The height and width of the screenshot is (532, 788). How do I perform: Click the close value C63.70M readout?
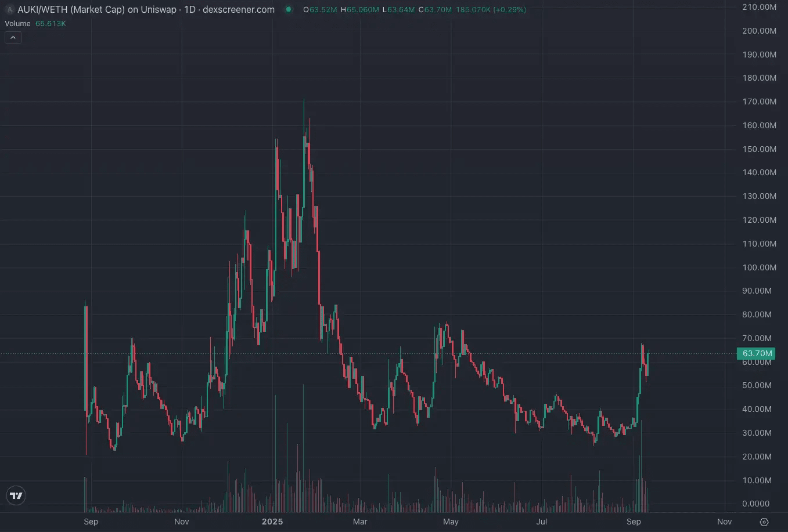click(x=436, y=10)
